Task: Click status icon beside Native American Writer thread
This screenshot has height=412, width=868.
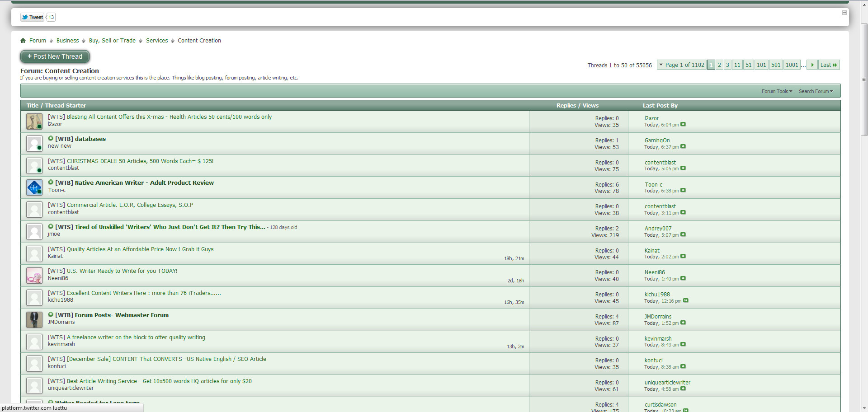Action: [51, 183]
